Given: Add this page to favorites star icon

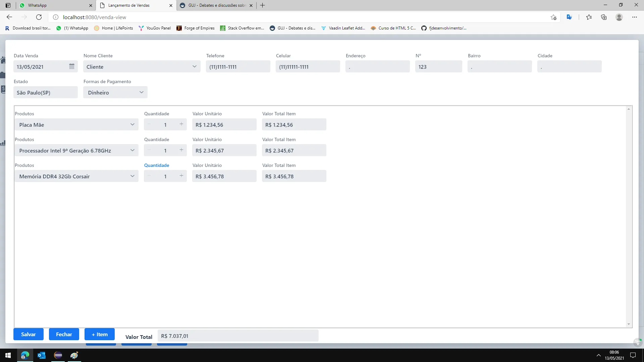Looking at the screenshot, I should click(553, 17).
